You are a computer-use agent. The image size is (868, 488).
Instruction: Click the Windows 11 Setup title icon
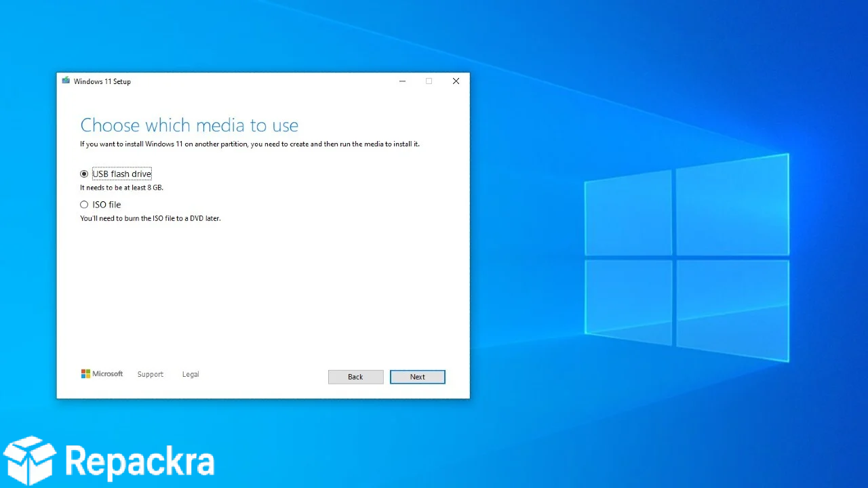66,81
